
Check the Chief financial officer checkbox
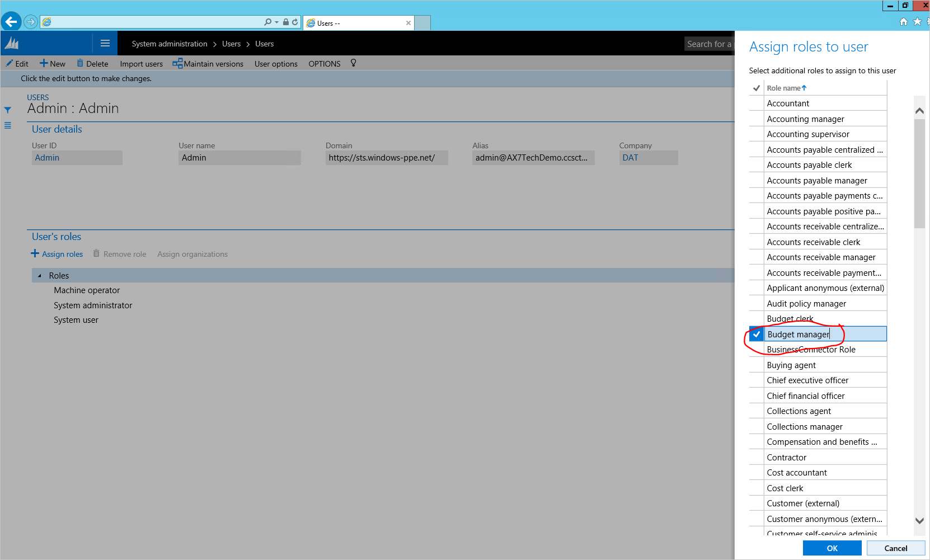pyautogui.click(x=757, y=396)
